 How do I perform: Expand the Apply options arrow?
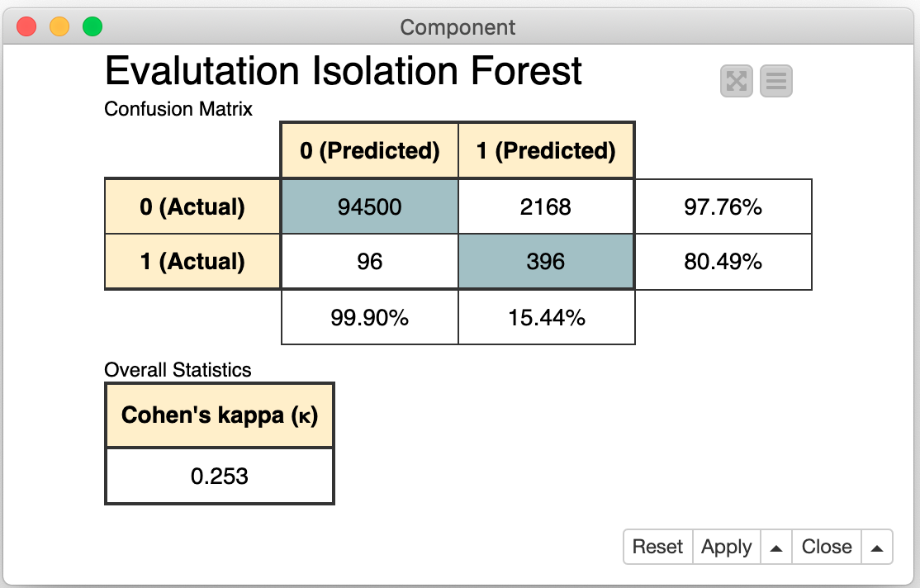pyautogui.click(x=775, y=547)
